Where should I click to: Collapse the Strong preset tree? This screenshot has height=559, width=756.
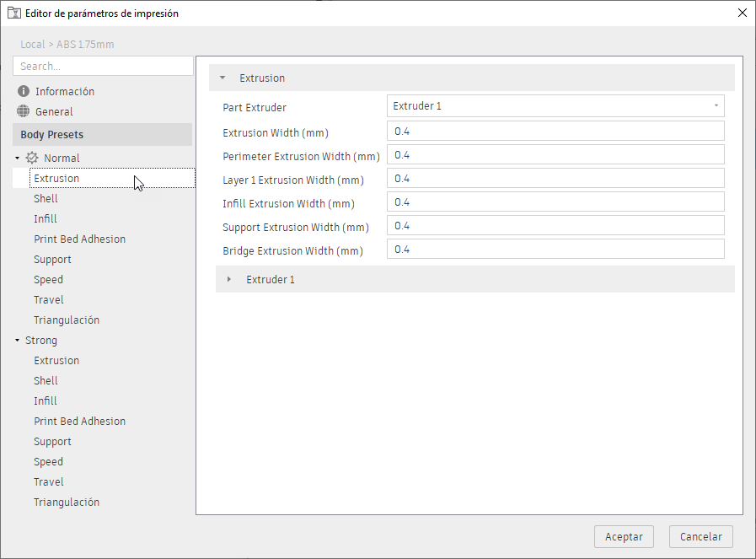[x=17, y=341]
